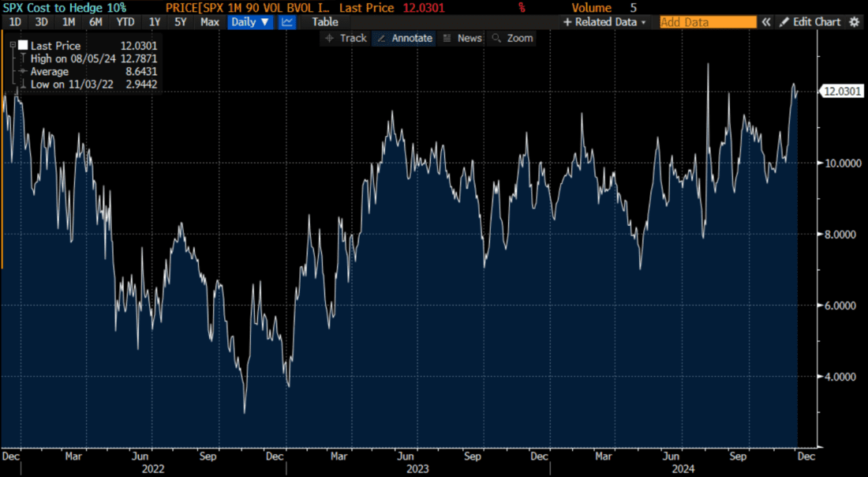Select the Max time range
868x477 pixels.
pos(210,22)
